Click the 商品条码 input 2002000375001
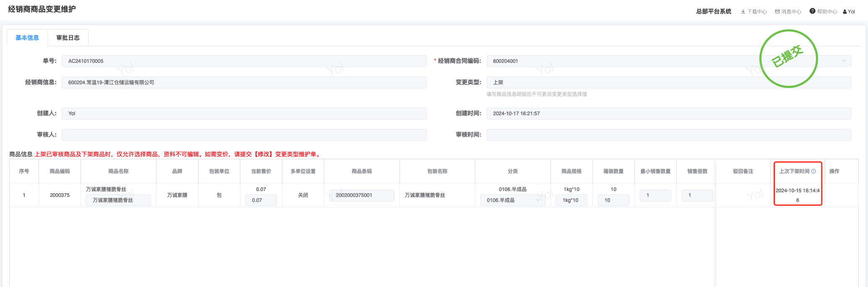The width and height of the screenshot is (868, 287). pyautogui.click(x=362, y=195)
